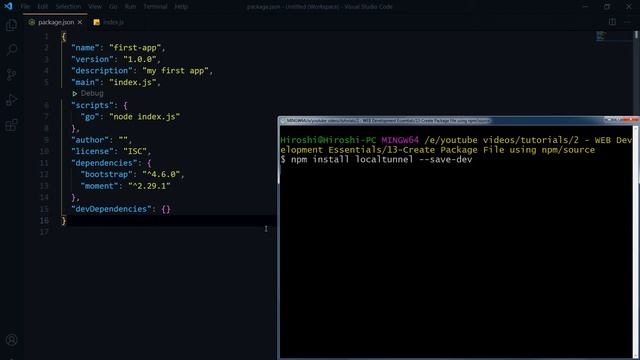
Task: Open the Search view in activity bar
Action: click(11, 50)
